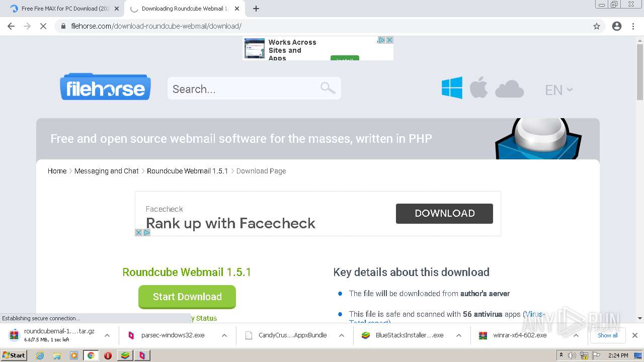Click the volume icon in system tray
Image resolution: width=644 pixels, height=362 pixels.
[572, 355]
